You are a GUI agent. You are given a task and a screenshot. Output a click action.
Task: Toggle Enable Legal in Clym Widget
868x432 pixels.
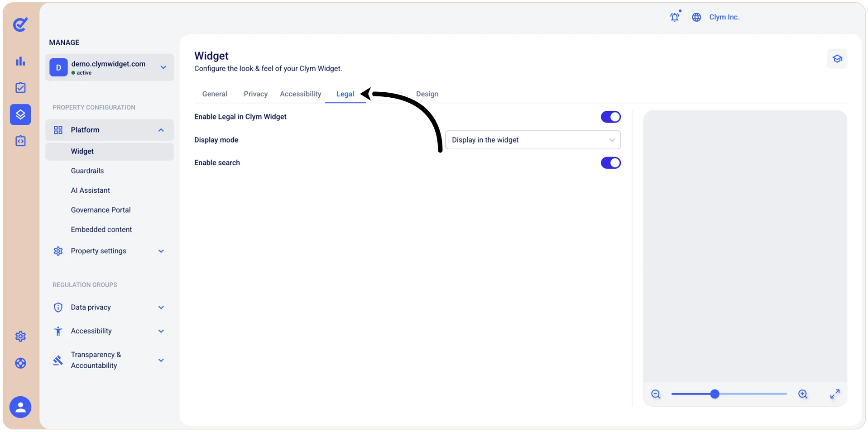coord(611,117)
